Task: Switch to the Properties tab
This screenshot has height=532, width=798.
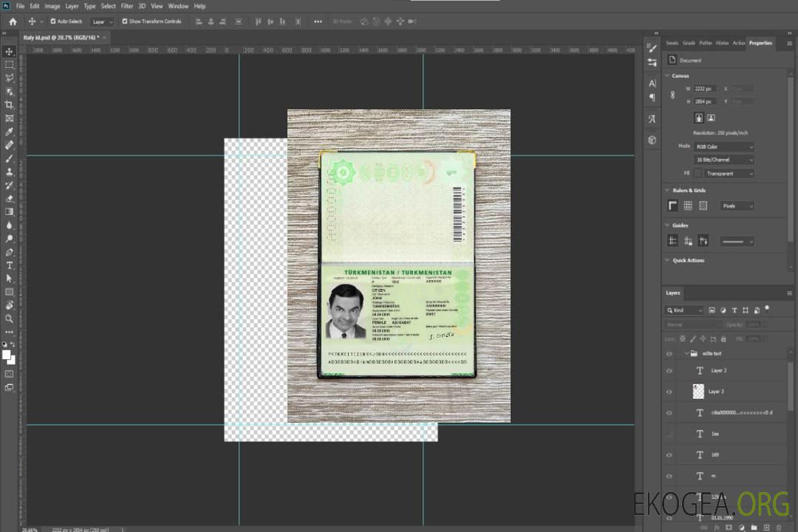Action: [x=760, y=43]
